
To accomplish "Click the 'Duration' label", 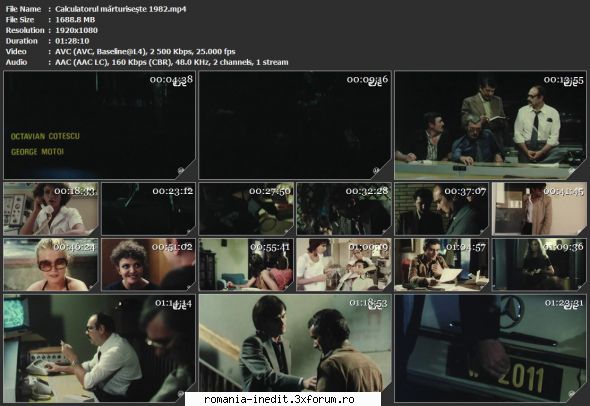I will [21, 41].
